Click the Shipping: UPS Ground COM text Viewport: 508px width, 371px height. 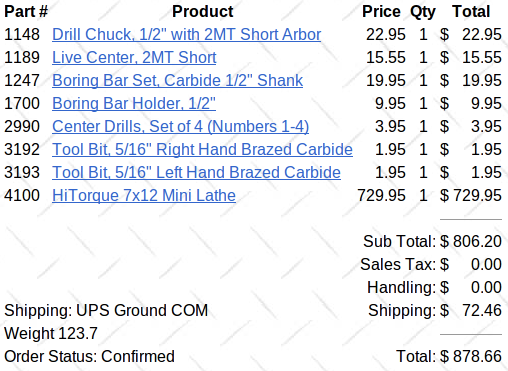pyautogui.click(x=106, y=311)
